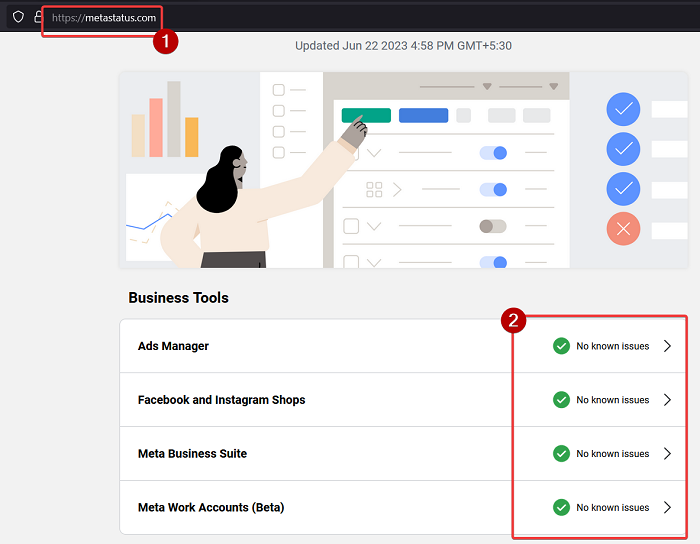
Task: Click green check icon for Meta Business Suite
Action: (561, 453)
